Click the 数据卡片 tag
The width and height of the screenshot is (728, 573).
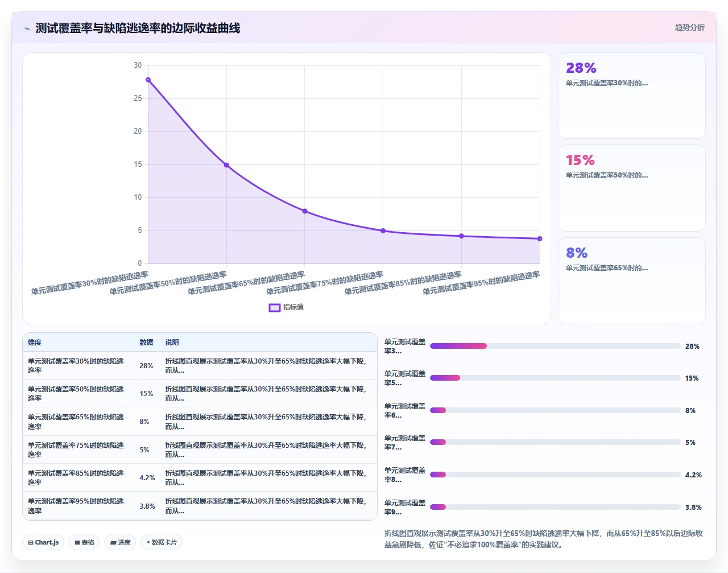(x=162, y=542)
